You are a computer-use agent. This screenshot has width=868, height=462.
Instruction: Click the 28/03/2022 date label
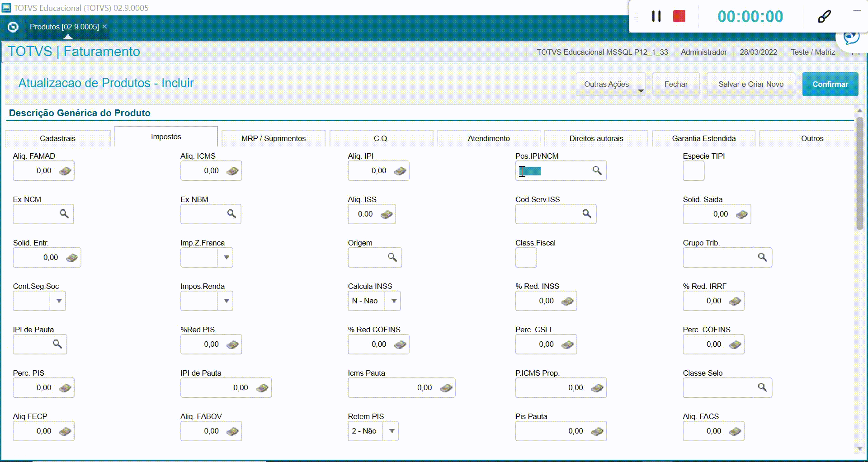[758, 52]
